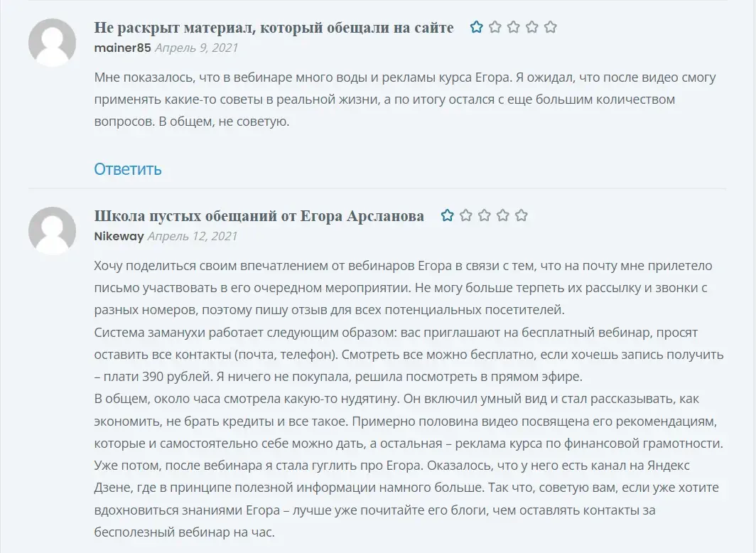The height and width of the screenshot is (553, 756).
Task: Click the Nikeway username
Action: pos(119,236)
